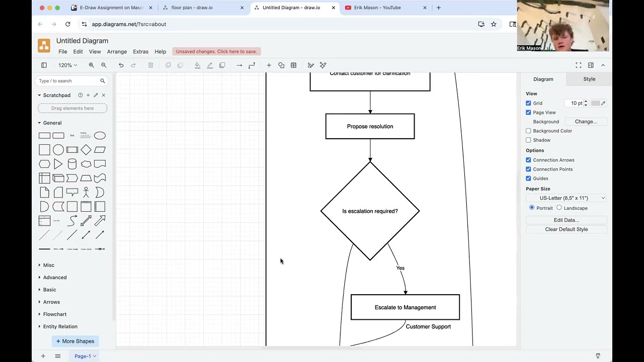Viewport: 644px width, 362px height.
Task: Collapse the toolbar with the up chevron
Action: tap(603, 65)
